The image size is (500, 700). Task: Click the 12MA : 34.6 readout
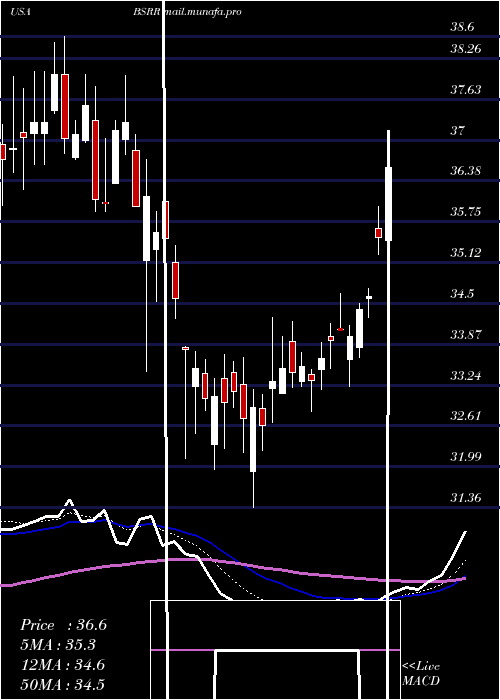62,665
